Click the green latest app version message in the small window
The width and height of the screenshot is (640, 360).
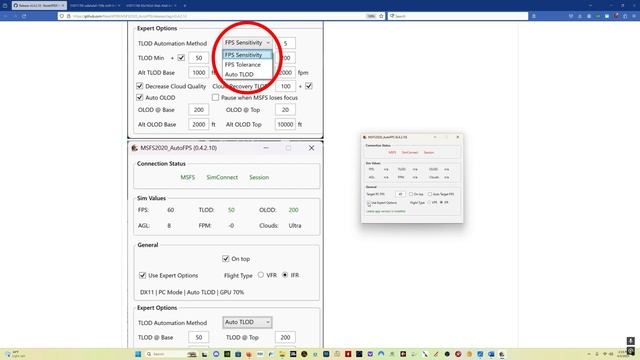pos(386,211)
